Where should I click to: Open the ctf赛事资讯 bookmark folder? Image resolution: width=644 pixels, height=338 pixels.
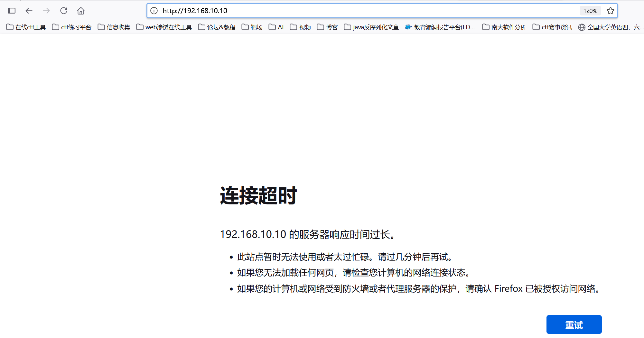pos(552,27)
